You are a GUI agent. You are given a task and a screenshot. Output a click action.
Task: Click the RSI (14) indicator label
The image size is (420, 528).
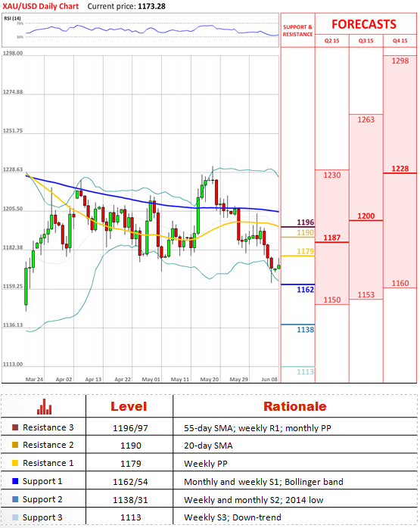[12, 18]
